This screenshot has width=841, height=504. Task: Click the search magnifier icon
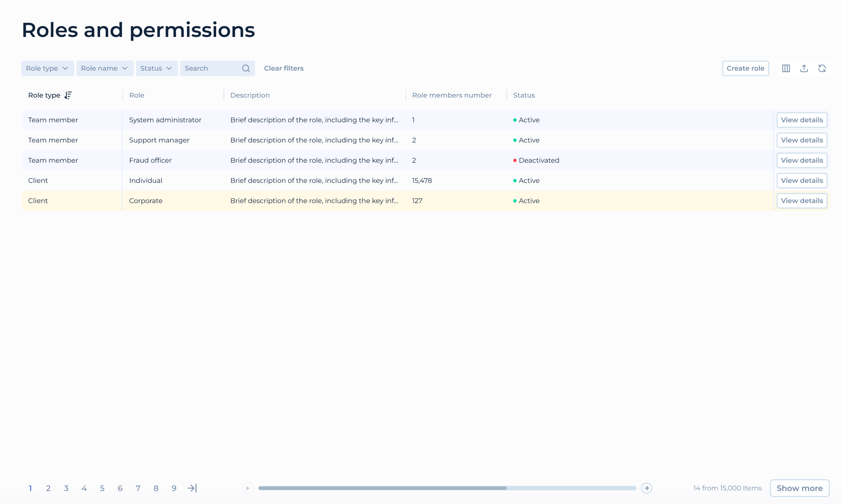245,68
